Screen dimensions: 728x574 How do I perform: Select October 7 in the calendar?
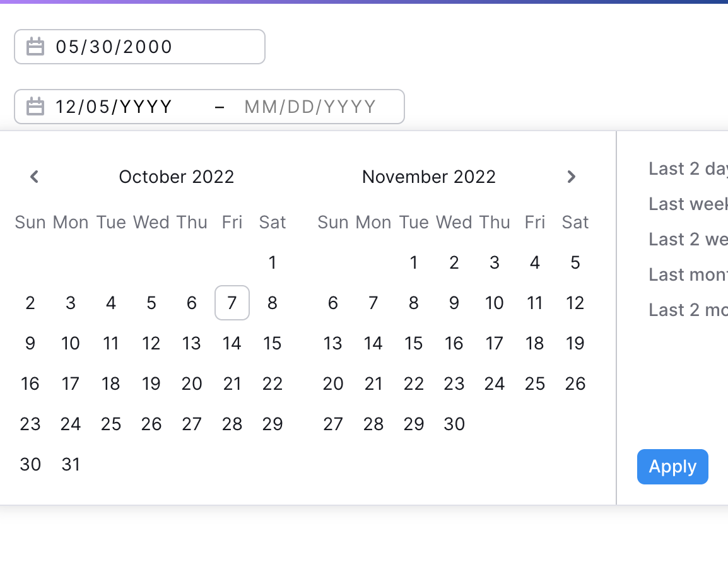(232, 303)
